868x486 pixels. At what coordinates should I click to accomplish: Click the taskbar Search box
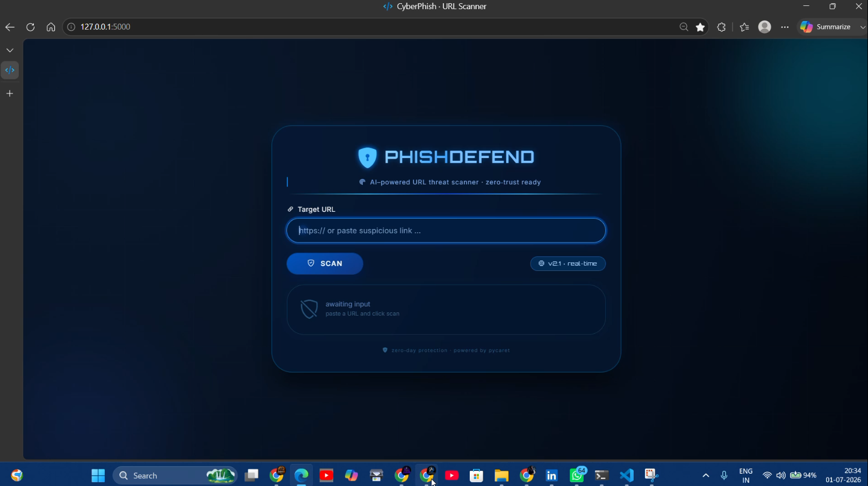pyautogui.click(x=175, y=475)
